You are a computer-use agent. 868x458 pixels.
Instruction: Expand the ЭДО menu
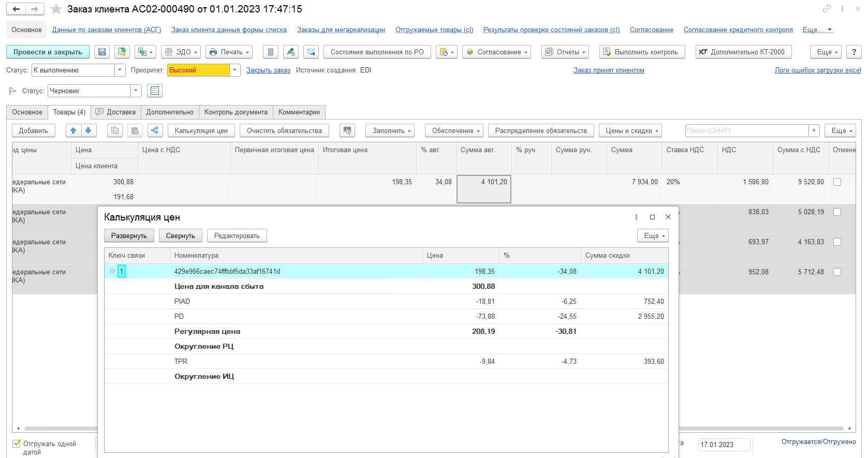(x=181, y=52)
